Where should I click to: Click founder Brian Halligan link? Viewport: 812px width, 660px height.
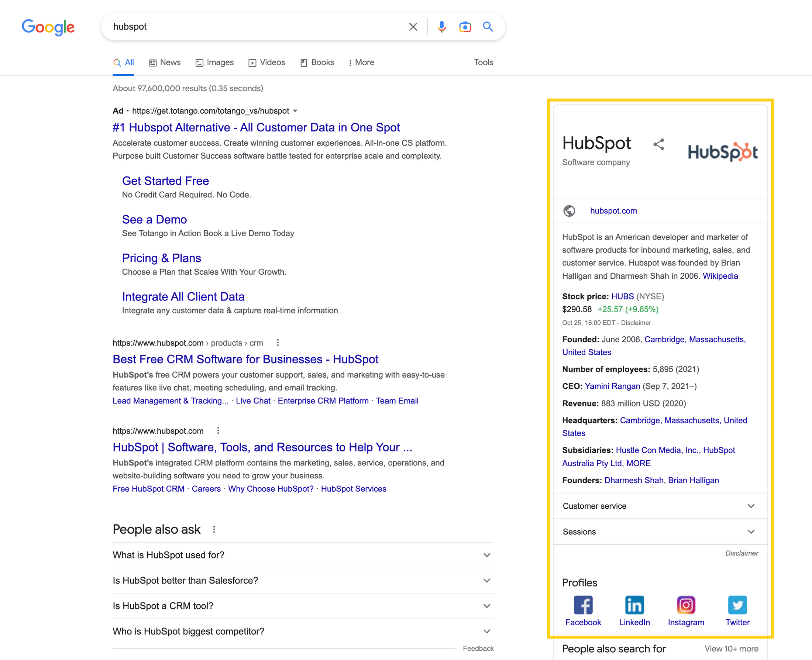click(694, 481)
